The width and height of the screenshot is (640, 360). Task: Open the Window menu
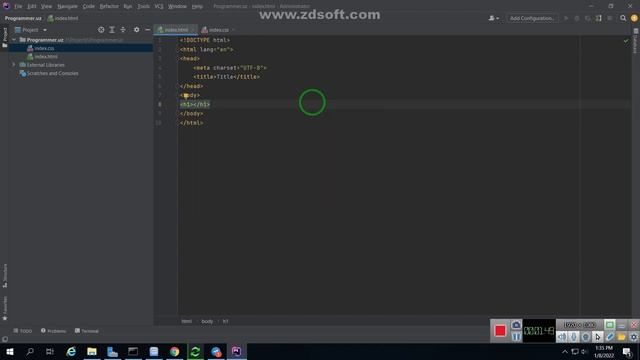[x=177, y=7]
